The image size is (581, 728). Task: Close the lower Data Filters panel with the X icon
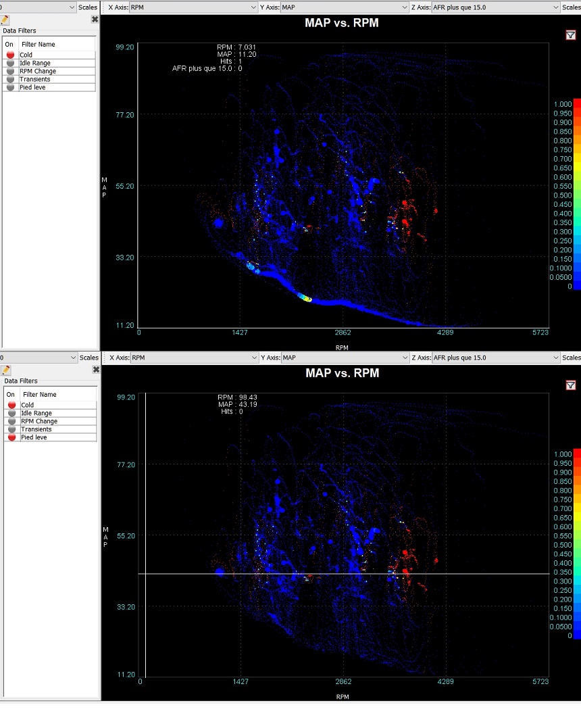[96, 370]
